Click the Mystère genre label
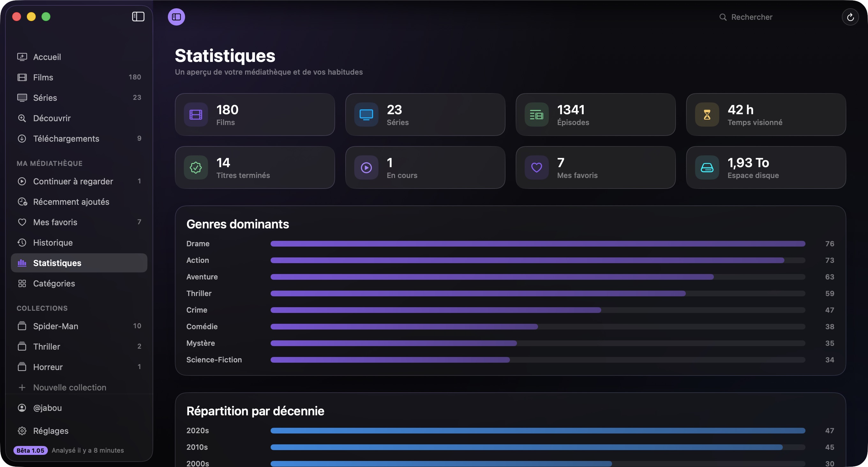Viewport: 868px width, 467px height. coord(200,343)
